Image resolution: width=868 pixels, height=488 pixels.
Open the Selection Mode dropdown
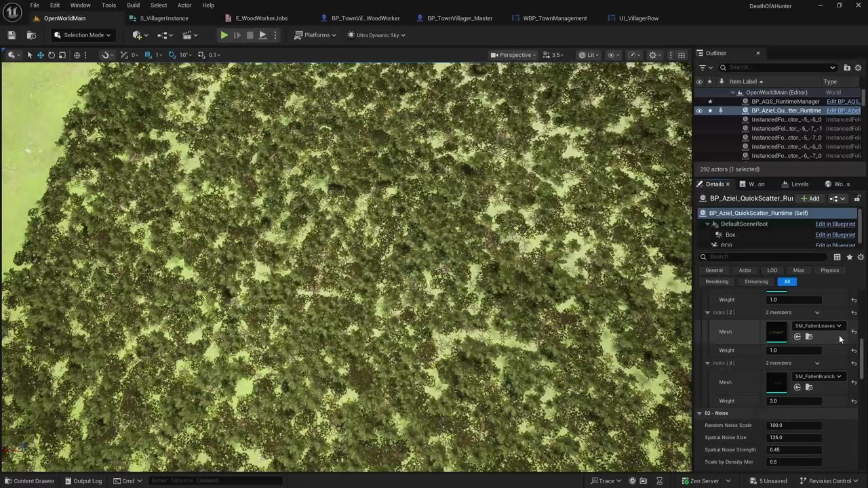(82, 35)
